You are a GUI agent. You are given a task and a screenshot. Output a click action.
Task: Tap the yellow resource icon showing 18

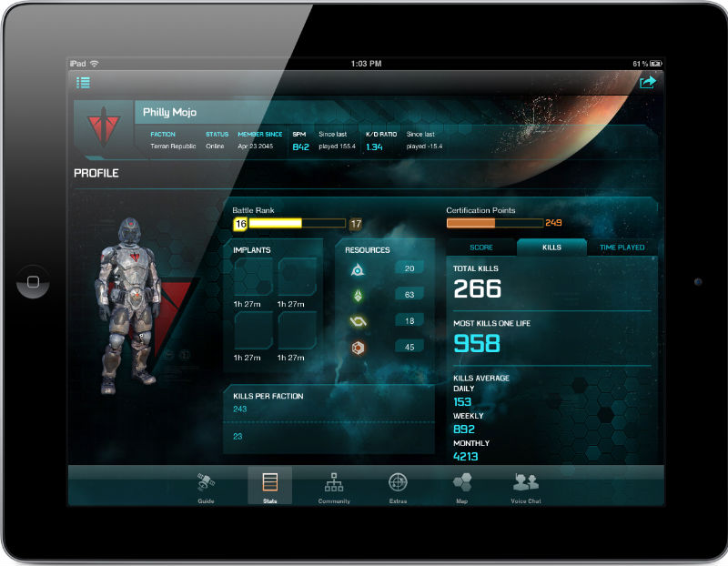click(x=359, y=320)
